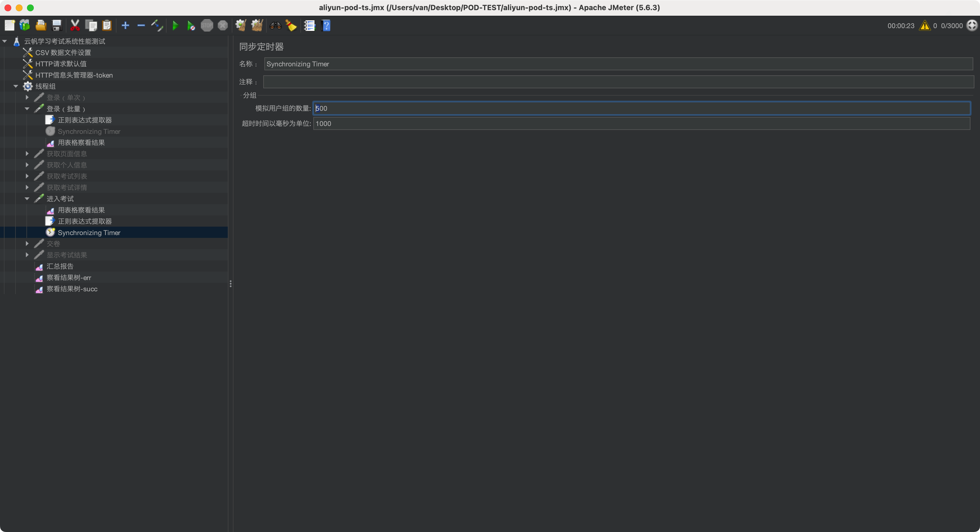Reset search with yellow broom
Screen dimensions: 980x532
[x=291, y=26]
